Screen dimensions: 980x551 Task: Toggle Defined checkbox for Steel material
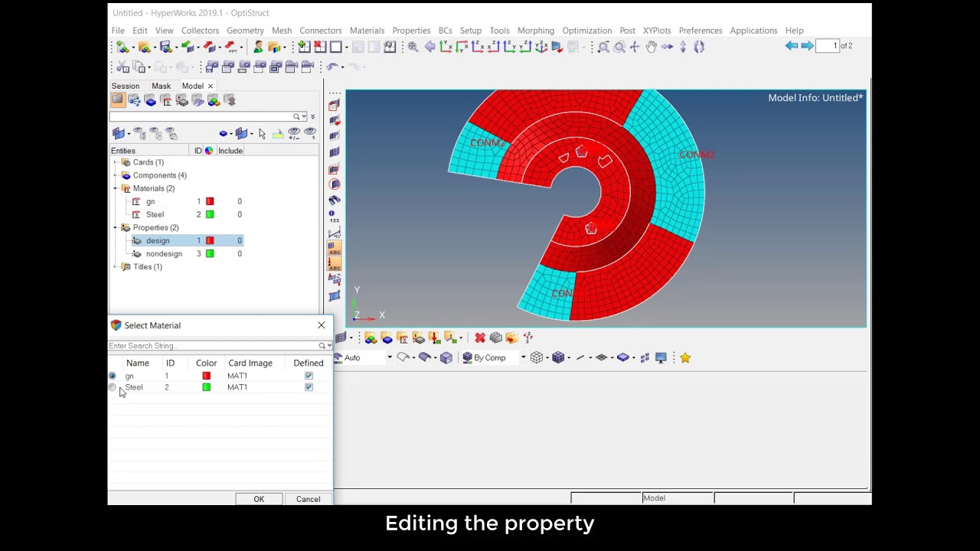[x=309, y=387]
